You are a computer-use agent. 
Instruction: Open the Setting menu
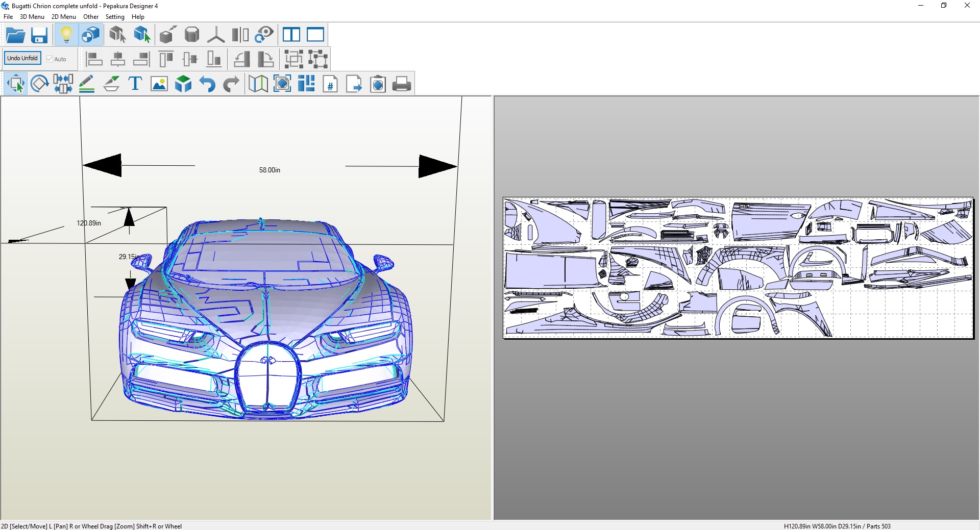tap(115, 17)
